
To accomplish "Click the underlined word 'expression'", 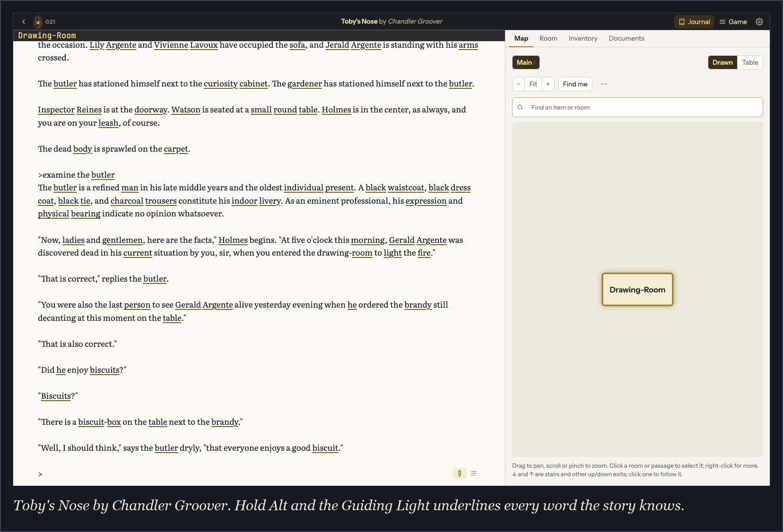I will click(426, 201).
